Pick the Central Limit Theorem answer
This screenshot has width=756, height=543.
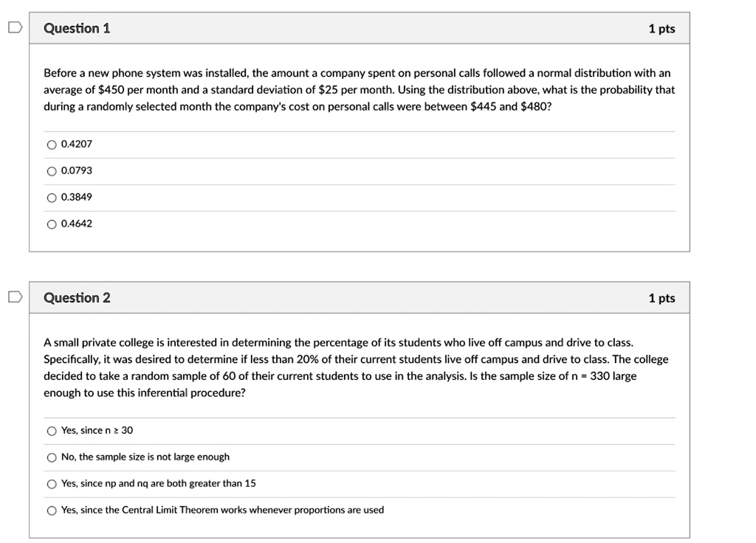coord(51,511)
